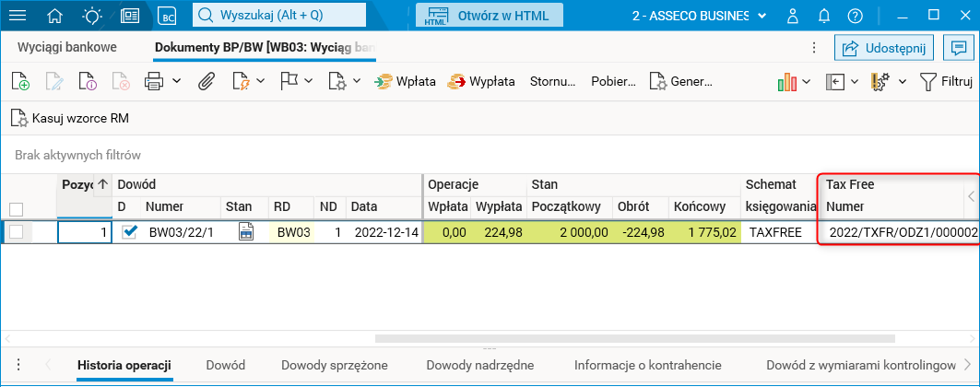This screenshot has height=387, width=980.
Task: Open three-dot tab options menu
Action: [x=814, y=47]
